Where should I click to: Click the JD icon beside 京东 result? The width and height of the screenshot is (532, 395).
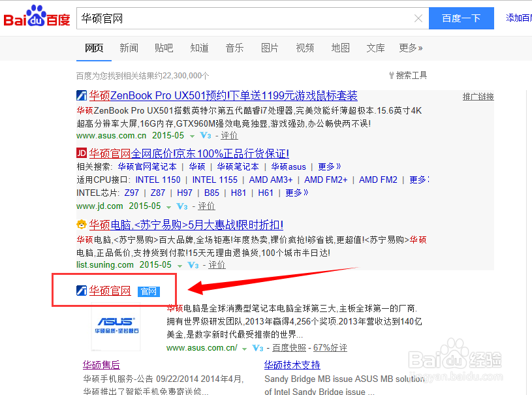82,153
